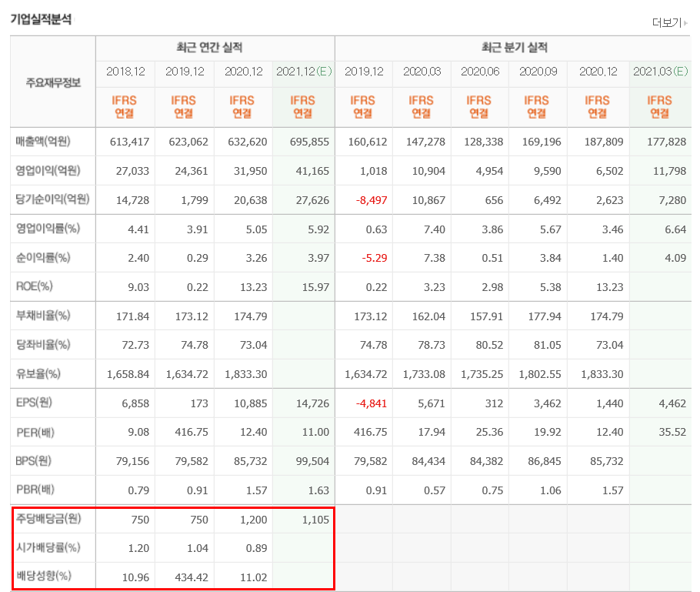This screenshot has width=700, height=592.
Task: Select the debt ratio value 171.84
Action: click(132, 316)
